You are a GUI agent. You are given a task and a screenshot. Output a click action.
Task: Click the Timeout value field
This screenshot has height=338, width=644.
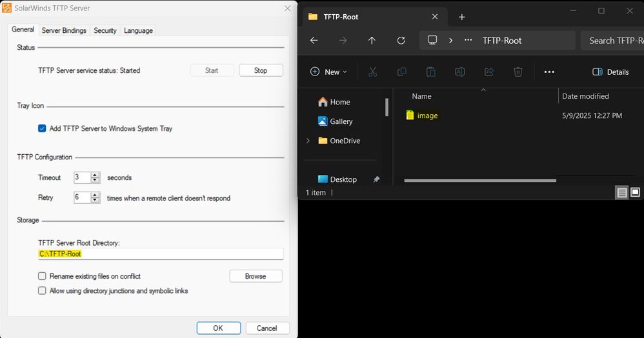point(82,177)
